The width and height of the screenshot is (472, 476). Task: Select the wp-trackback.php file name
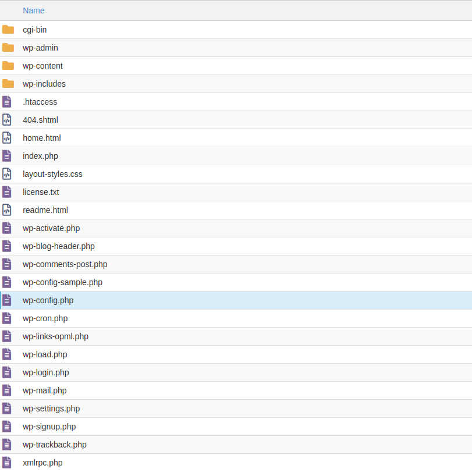tap(55, 445)
